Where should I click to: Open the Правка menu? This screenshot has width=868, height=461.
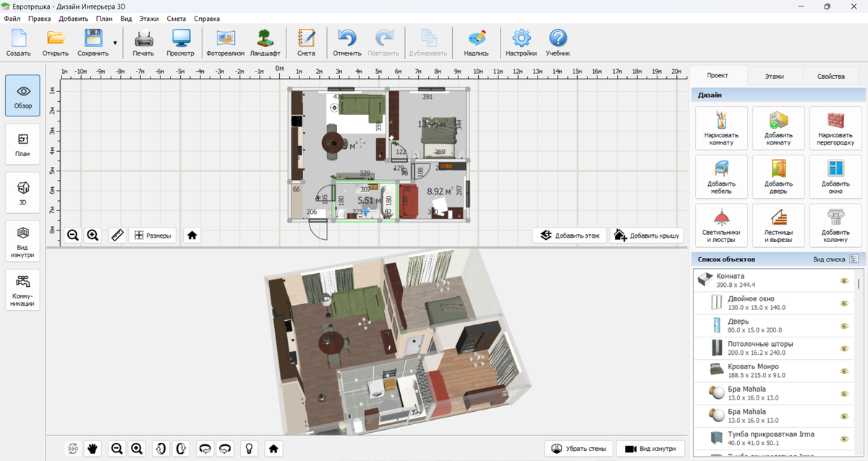click(39, 18)
